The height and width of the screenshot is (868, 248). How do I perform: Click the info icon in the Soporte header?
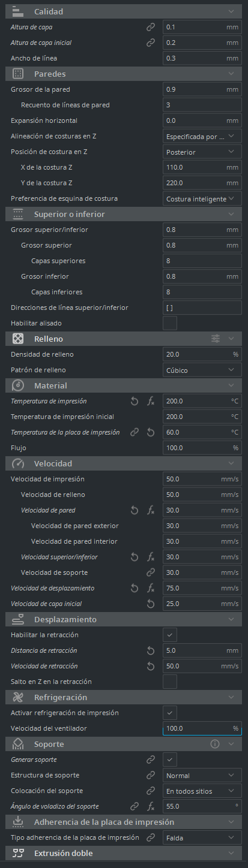point(215,744)
